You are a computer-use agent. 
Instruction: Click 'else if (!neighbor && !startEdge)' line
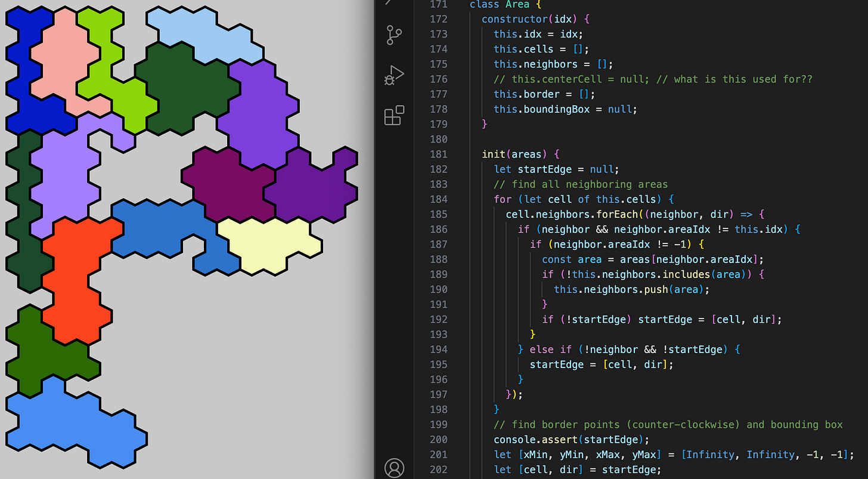[x=628, y=349]
